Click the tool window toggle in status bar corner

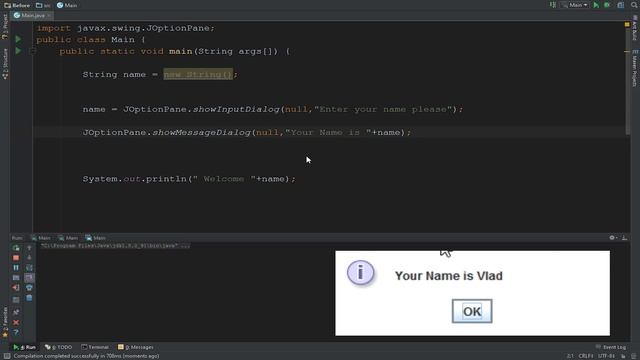[x=7, y=356]
